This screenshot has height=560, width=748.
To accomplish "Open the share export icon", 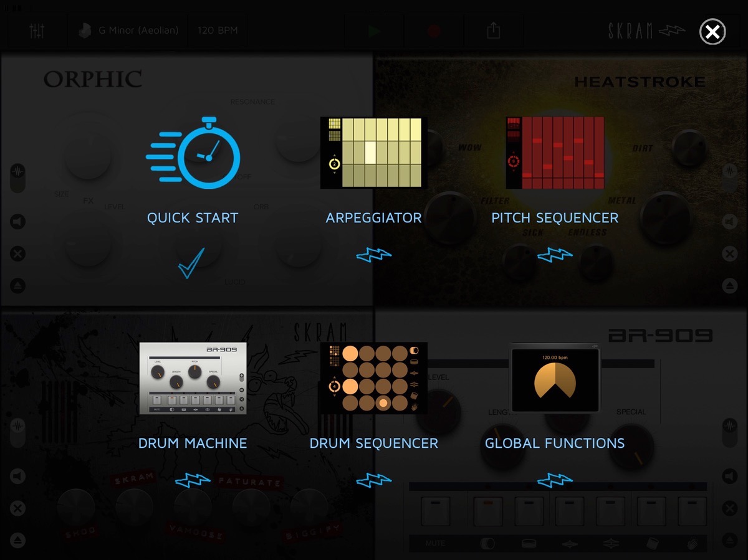I will point(493,31).
